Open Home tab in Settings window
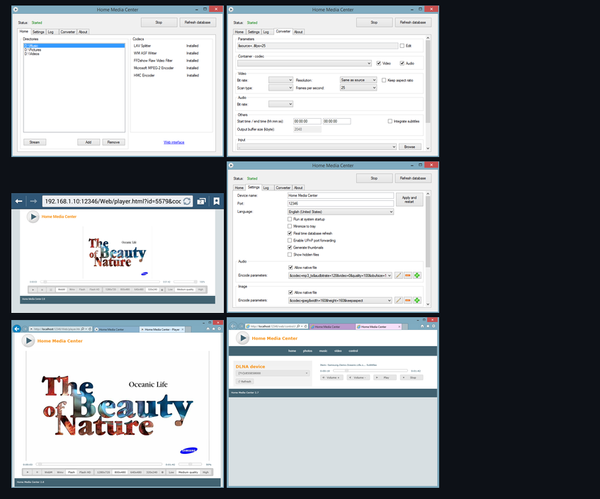The image size is (600, 499). coord(239,188)
